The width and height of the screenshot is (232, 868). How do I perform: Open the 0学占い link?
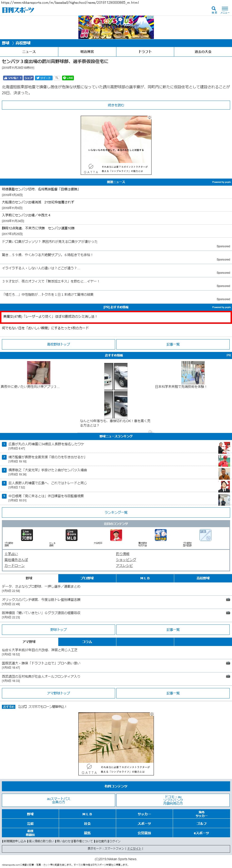pos(11,554)
